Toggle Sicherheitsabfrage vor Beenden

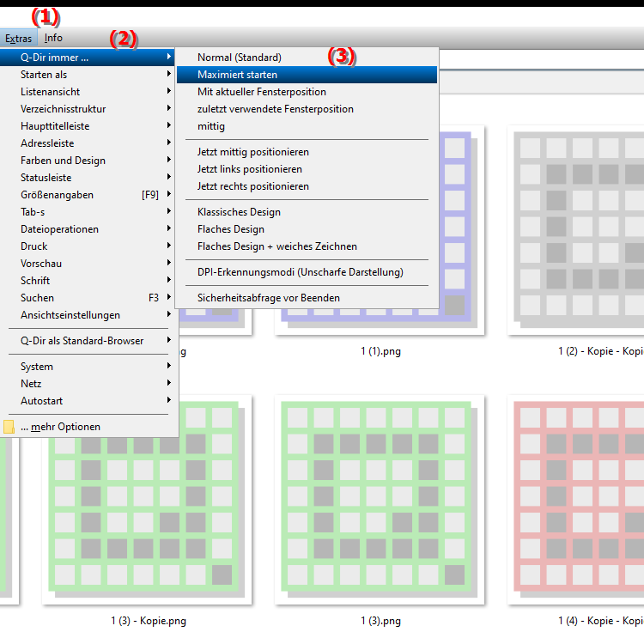tap(307, 298)
